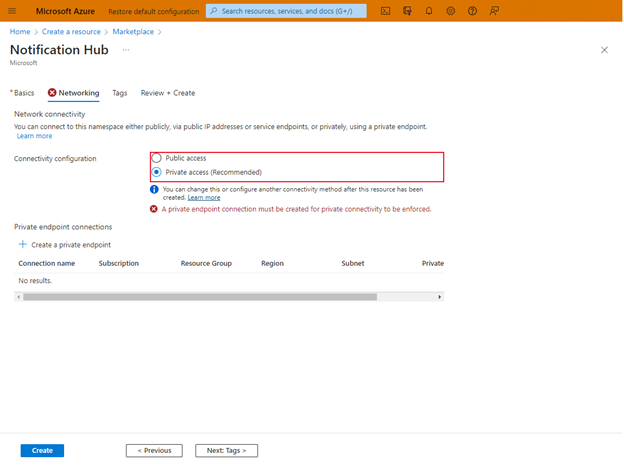Click the red error icon beside private endpoint message
The image size is (624, 470).
point(154,209)
